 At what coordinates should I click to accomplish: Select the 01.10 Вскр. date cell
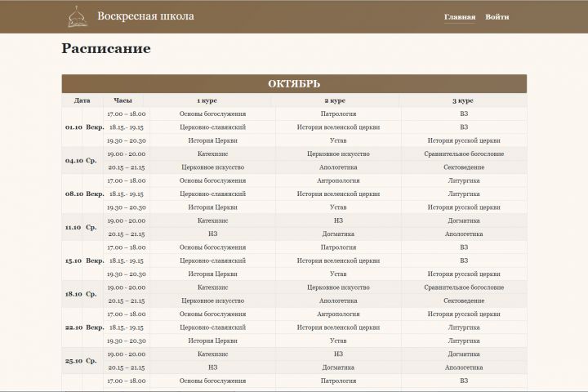84,127
